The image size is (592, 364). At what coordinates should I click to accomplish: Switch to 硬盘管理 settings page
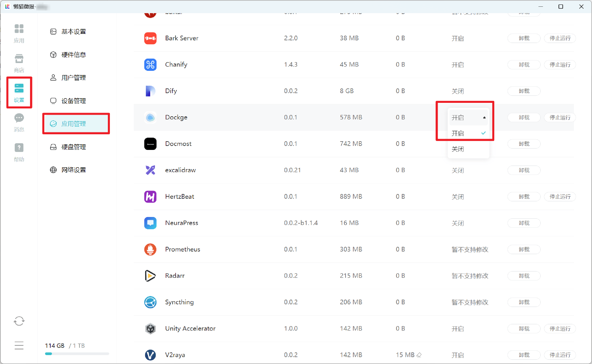(74, 147)
